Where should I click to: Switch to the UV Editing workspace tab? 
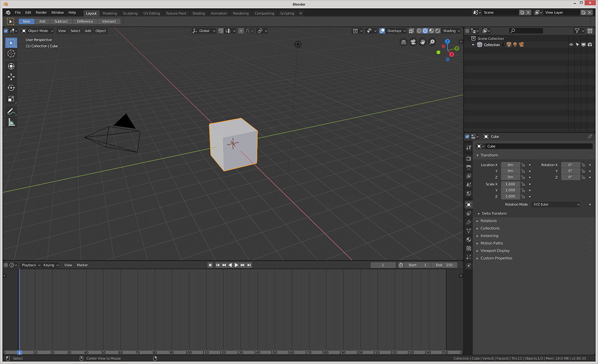tap(151, 13)
